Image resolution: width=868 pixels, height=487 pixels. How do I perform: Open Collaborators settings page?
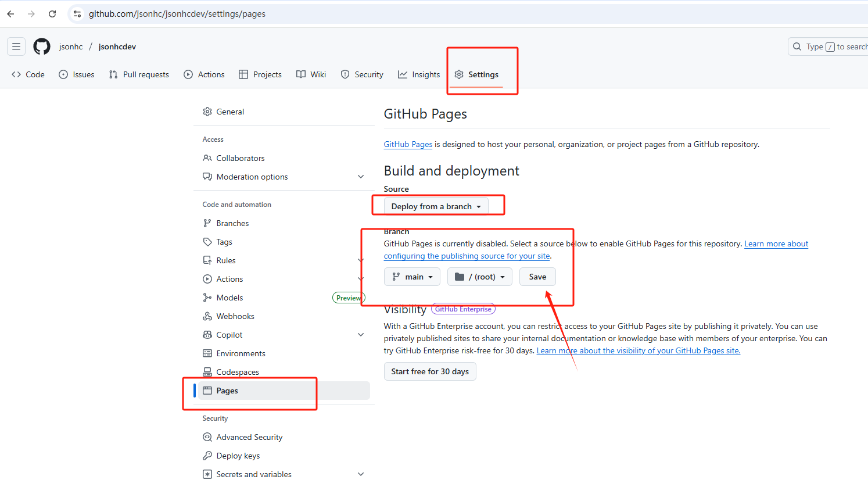click(284, 158)
